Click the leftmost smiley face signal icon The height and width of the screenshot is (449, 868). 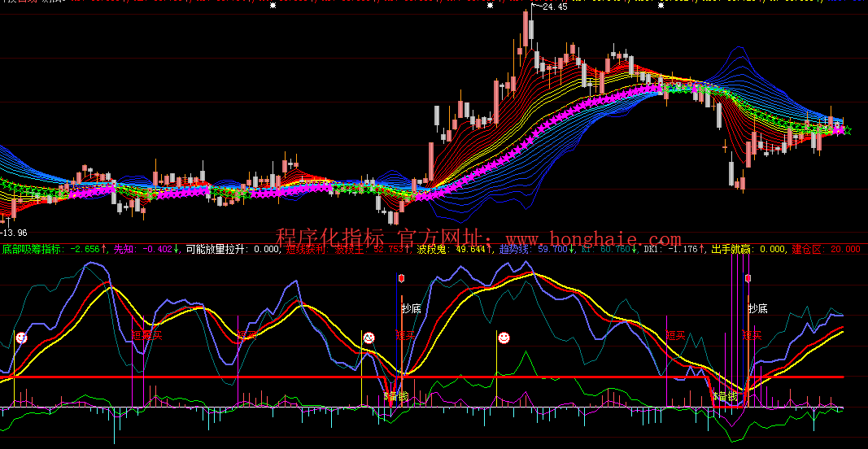tap(21, 337)
